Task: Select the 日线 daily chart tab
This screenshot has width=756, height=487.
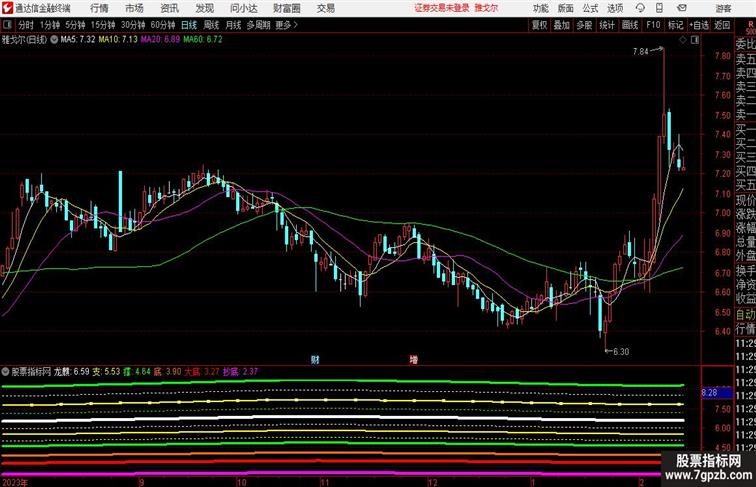Action: 189,25
